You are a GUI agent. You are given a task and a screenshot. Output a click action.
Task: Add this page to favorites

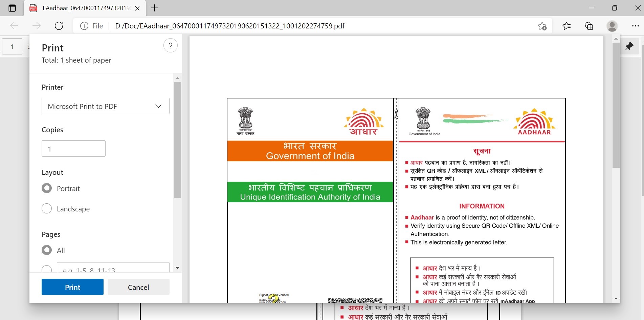[542, 26]
